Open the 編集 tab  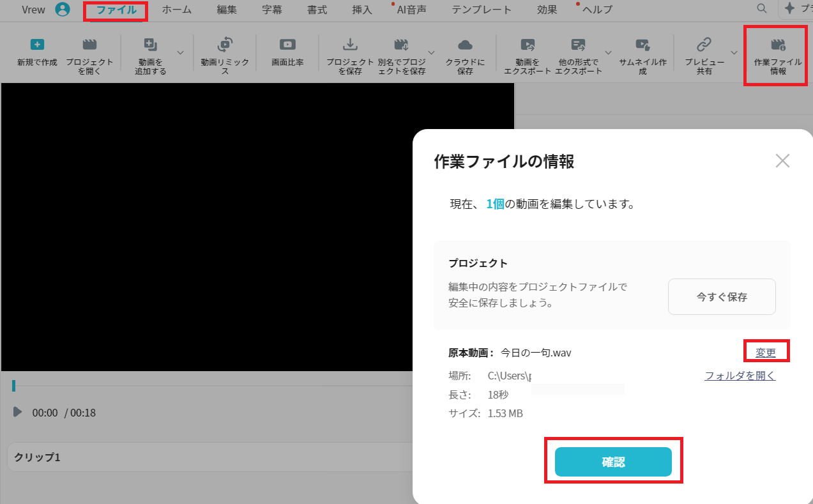[x=227, y=10]
